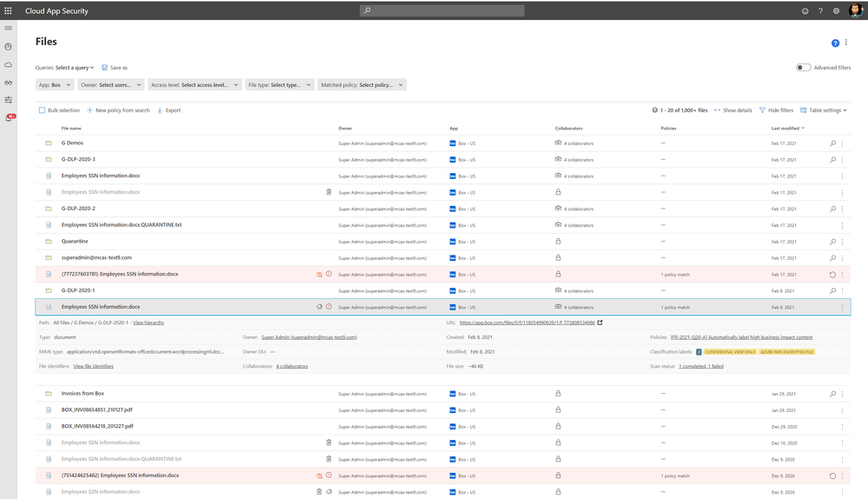Click the blue help icon beside Files
Screen dimensions: 868x499
[x=835, y=43]
